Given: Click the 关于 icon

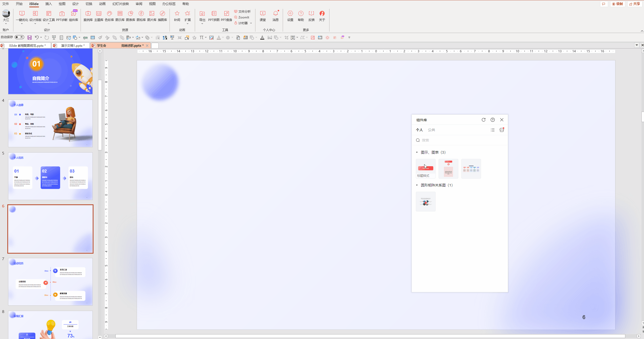Looking at the screenshot, I should 322,16.
